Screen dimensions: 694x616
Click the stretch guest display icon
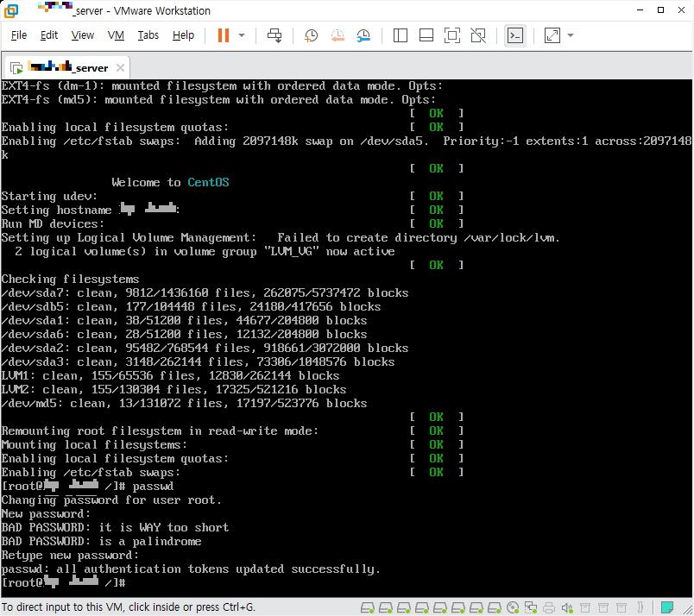point(552,35)
